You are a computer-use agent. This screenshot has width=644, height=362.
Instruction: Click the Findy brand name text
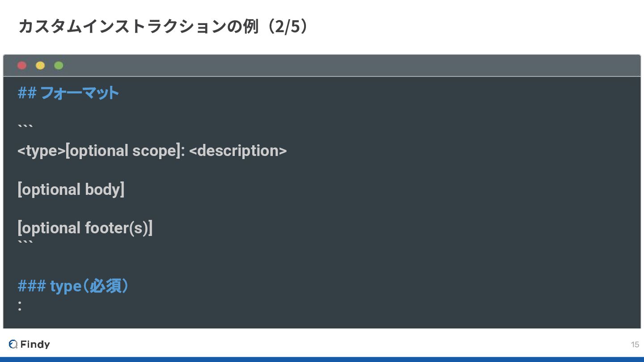click(35, 344)
